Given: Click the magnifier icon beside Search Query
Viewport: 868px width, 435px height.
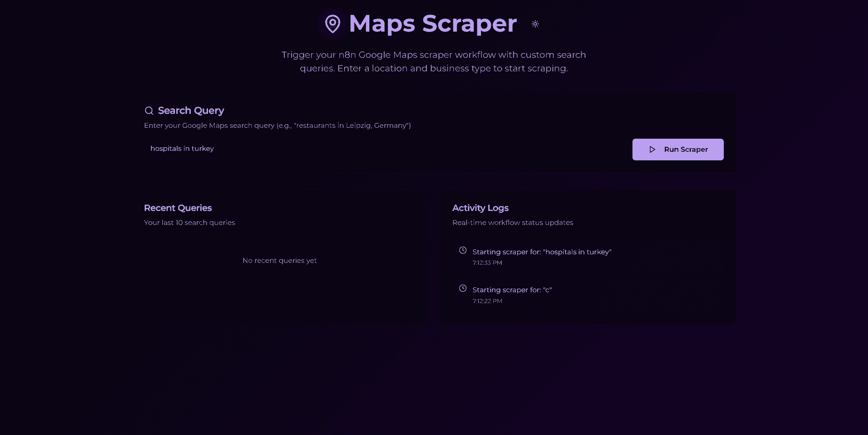Looking at the screenshot, I should click(149, 111).
